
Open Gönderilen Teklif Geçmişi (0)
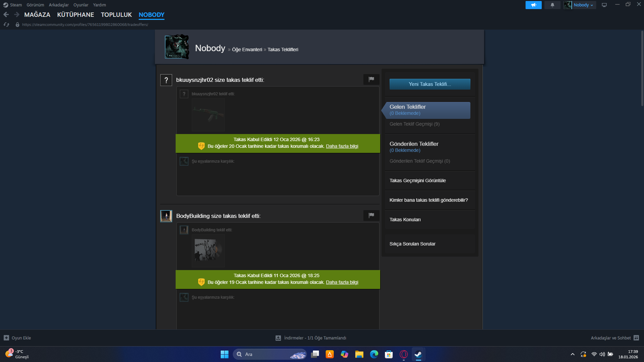click(420, 161)
